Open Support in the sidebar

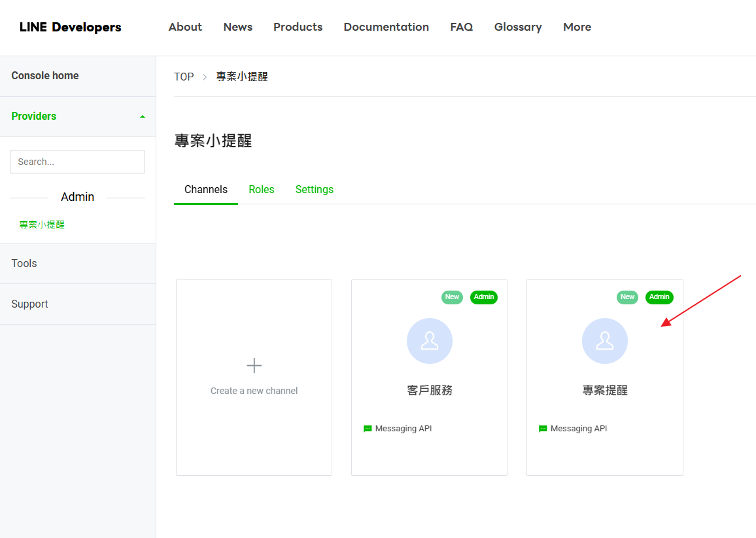78,304
